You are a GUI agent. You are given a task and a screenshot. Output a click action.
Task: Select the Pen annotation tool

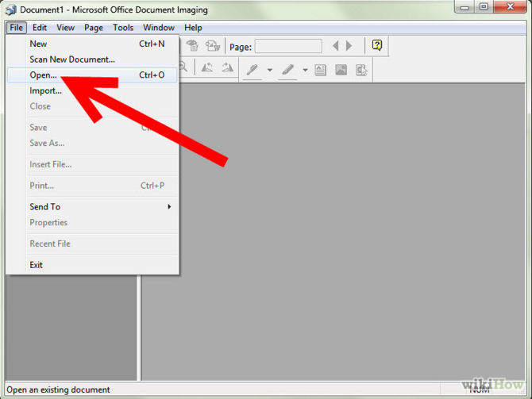(x=253, y=70)
